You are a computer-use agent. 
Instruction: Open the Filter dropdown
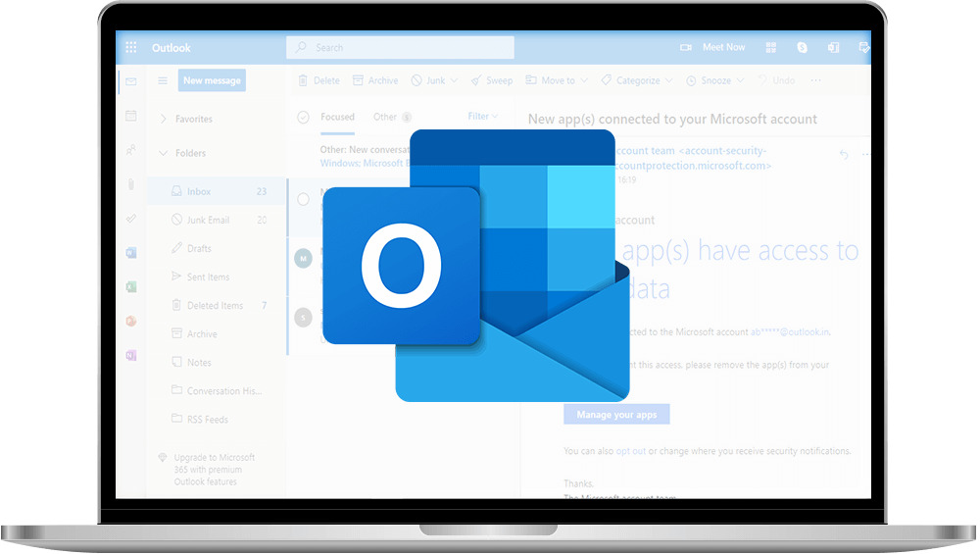(x=482, y=117)
